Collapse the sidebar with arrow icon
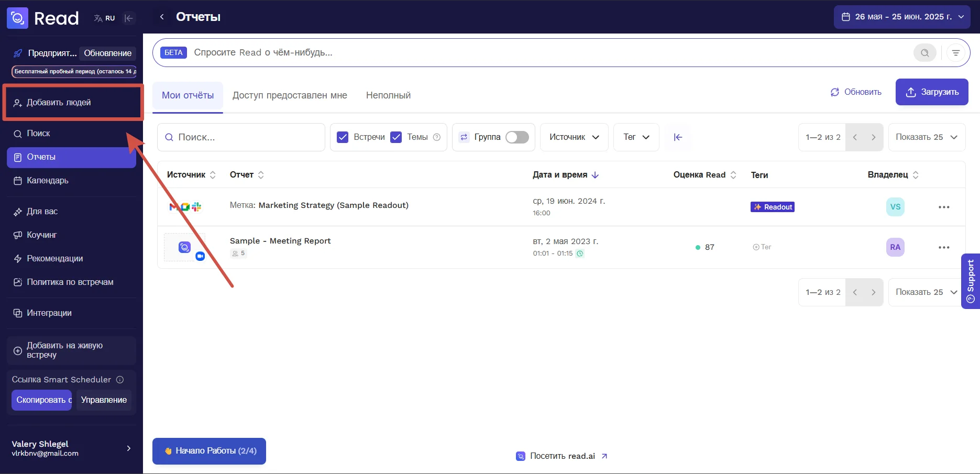The image size is (980, 474). (128, 18)
